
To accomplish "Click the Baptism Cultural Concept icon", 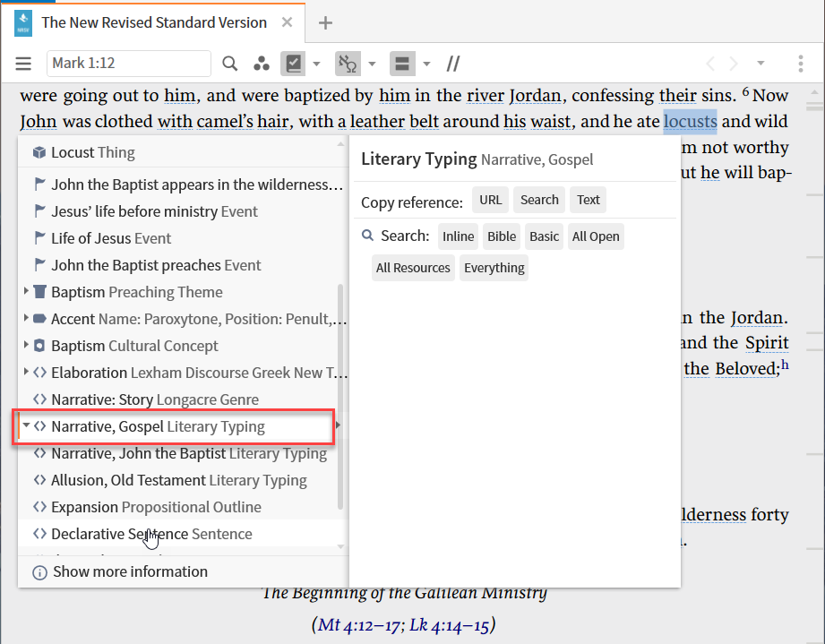I will pos(39,346).
